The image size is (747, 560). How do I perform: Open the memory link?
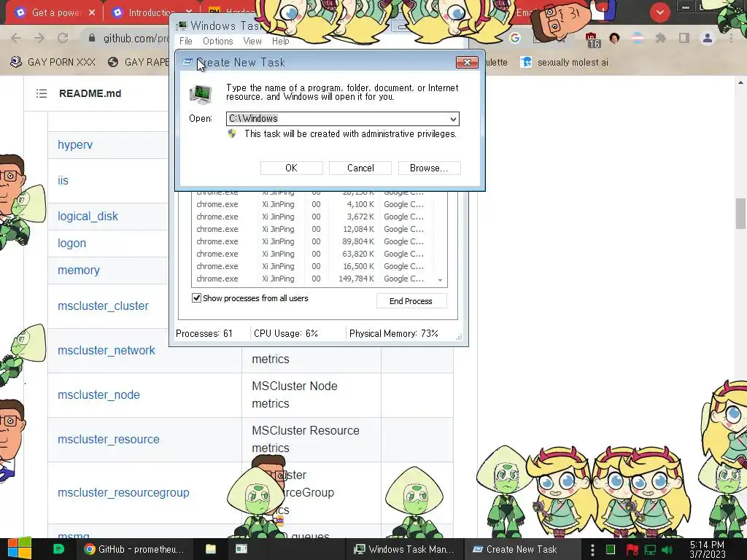(79, 270)
